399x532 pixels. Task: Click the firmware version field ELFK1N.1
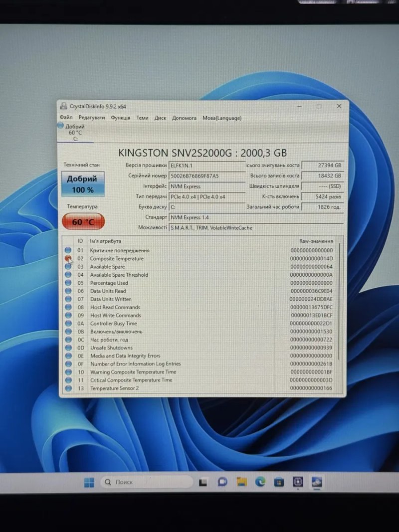207,166
